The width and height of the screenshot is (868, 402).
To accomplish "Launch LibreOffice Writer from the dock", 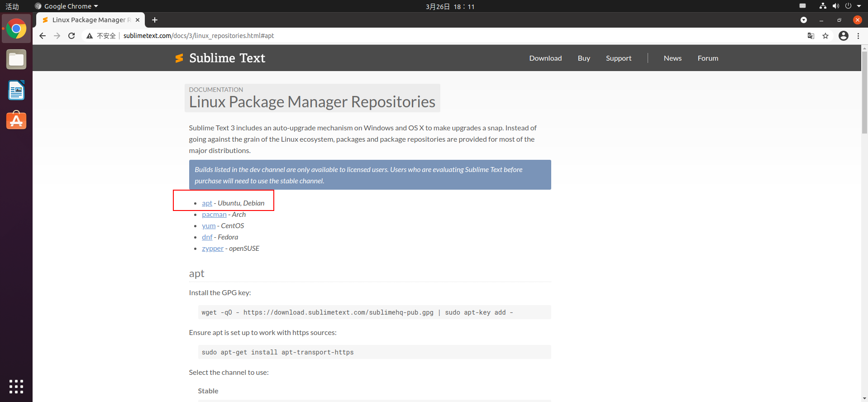I will (x=16, y=90).
